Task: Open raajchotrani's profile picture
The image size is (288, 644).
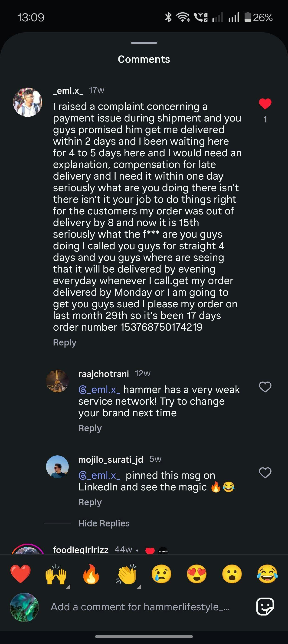Action: [x=57, y=381]
